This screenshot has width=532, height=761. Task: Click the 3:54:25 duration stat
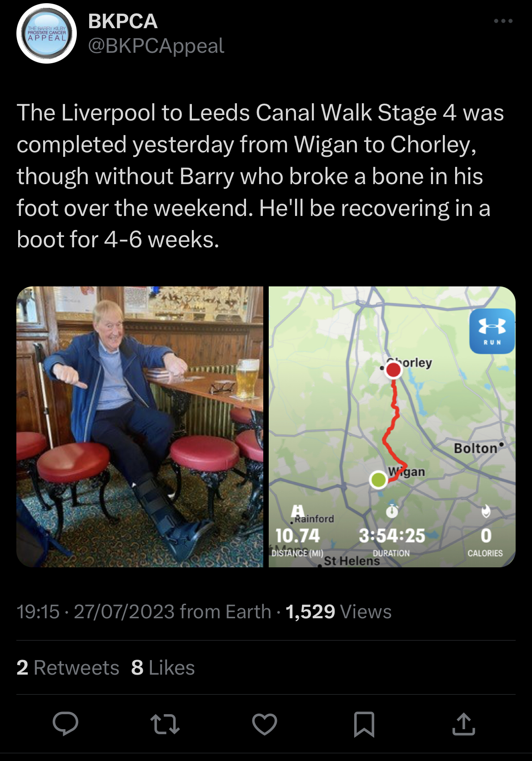tap(391, 536)
